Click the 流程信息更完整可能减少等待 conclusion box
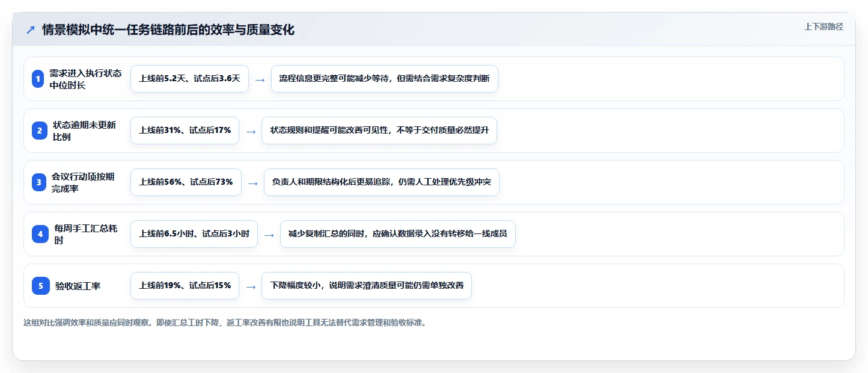Viewport: 868px width, 373px height. tap(385, 79)
